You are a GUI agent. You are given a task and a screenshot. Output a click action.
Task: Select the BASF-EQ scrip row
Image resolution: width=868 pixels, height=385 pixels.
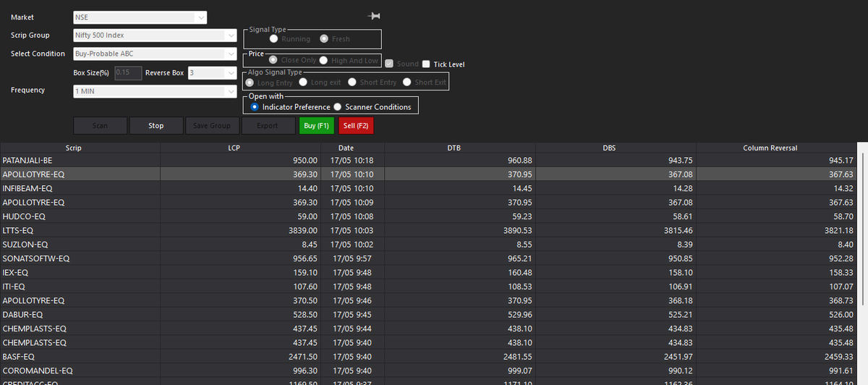[428, 357]
